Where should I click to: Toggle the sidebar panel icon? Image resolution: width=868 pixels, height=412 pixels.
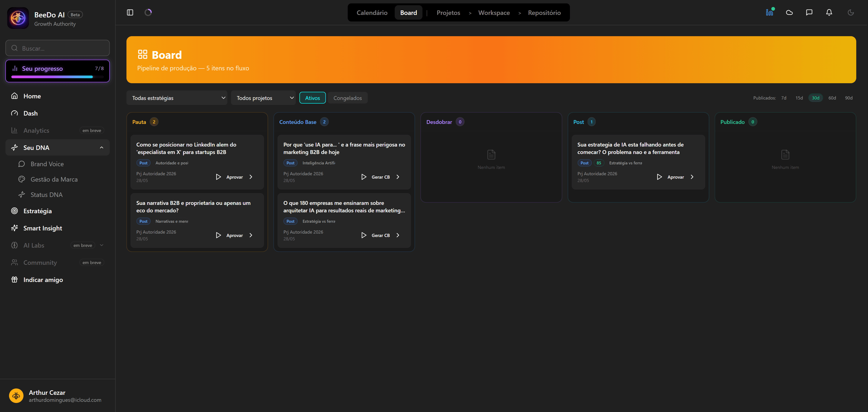coord(130,12)
